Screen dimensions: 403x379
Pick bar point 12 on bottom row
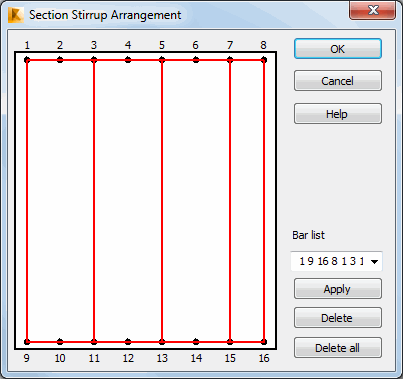(x=128, y=342)
